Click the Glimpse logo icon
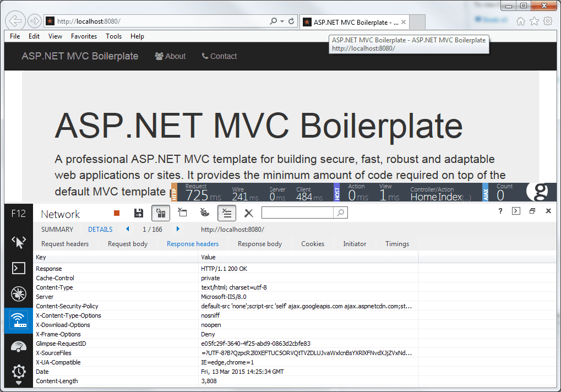The image size is (561, 392). [x=538, y=192]
